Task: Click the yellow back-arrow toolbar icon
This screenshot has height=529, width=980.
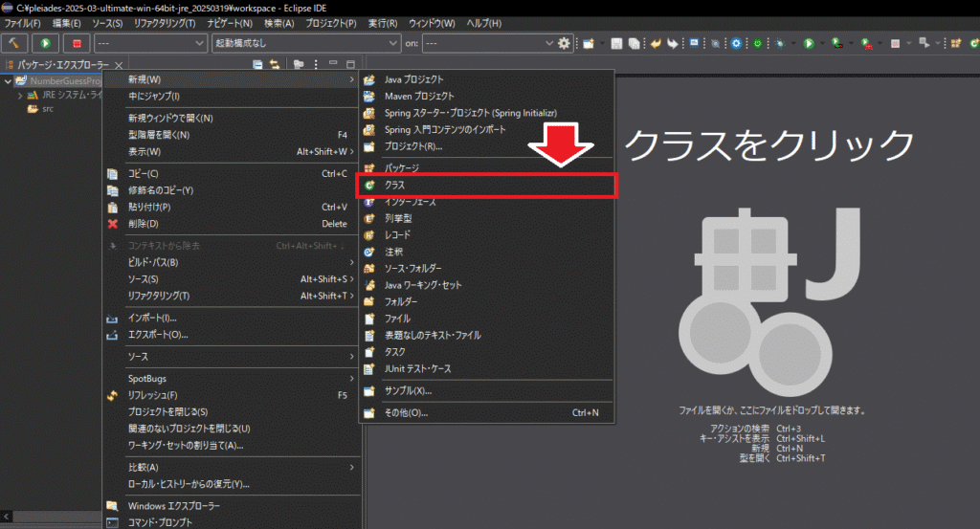Action: [x=655, y=43]
